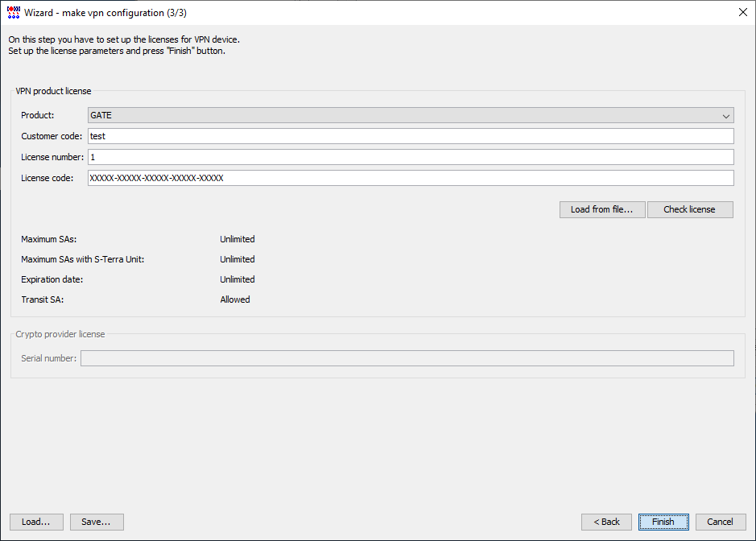Click Finish to complete the wizard
This screenshot has width=756, height=541.
[x=663, y=522]
